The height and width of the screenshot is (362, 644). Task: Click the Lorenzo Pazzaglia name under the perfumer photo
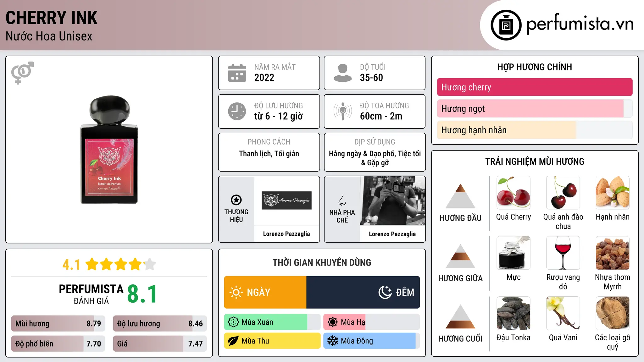tap(392, 234)
